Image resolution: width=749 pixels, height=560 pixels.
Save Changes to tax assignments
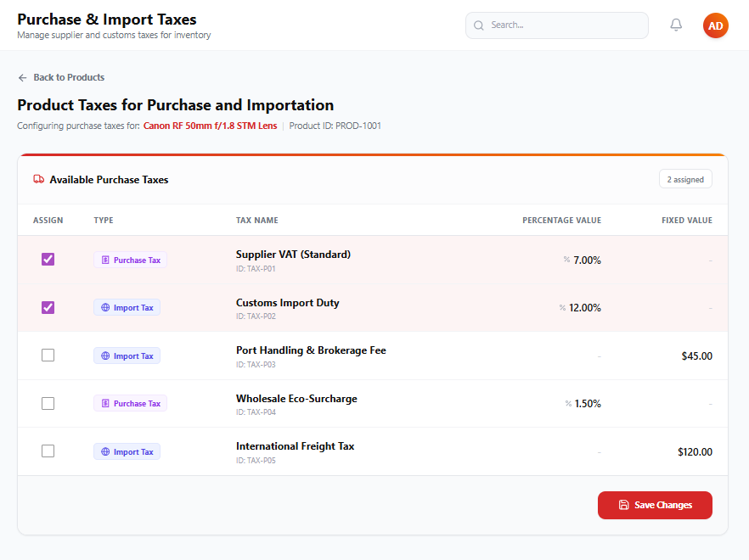pyautogui.click(x=655, y=505)
